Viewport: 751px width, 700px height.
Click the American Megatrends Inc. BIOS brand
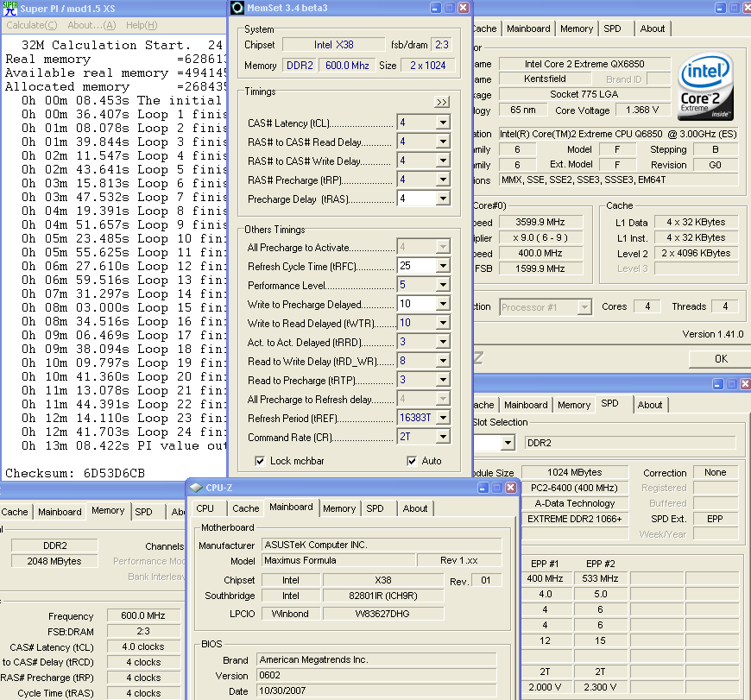click(x=376, y=659)
